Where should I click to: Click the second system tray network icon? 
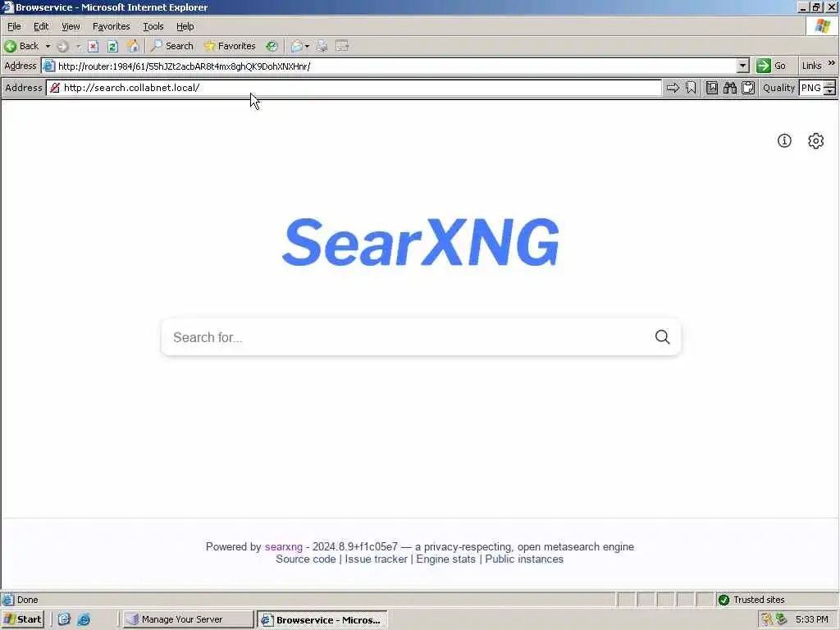[782, 619]
